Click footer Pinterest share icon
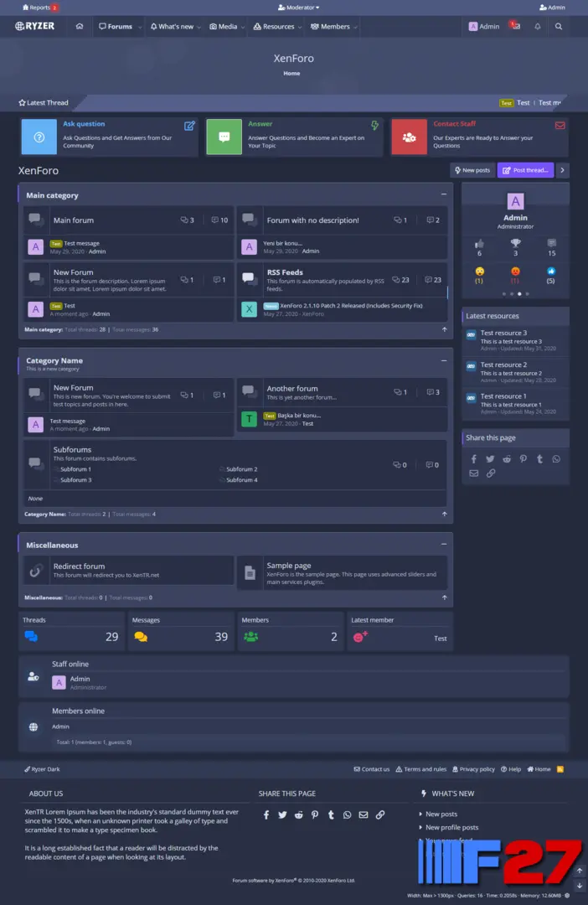The height and width of the screenshot is (905, 588). click(314, 815)
